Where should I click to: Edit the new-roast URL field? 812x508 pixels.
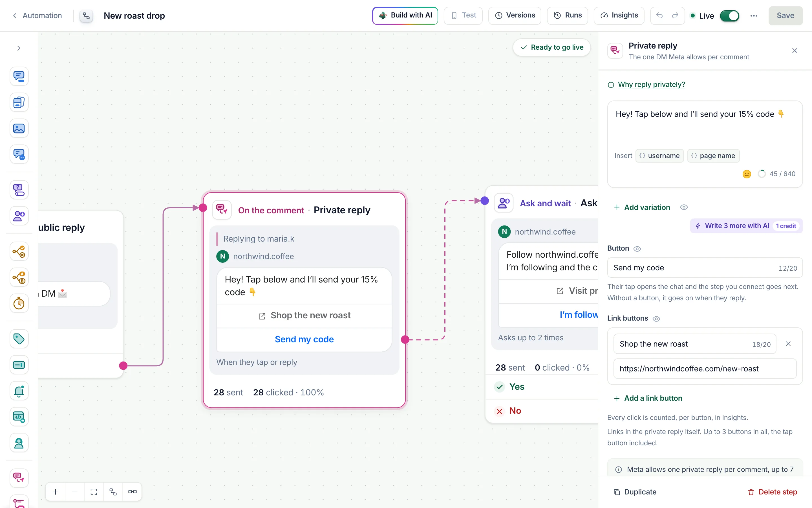point(705,369)
